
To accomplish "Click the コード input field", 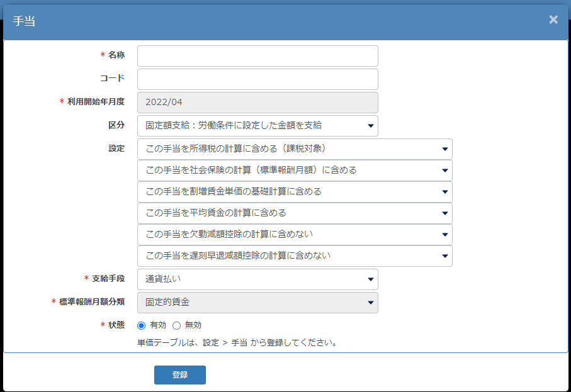I will tap(257, 79).
